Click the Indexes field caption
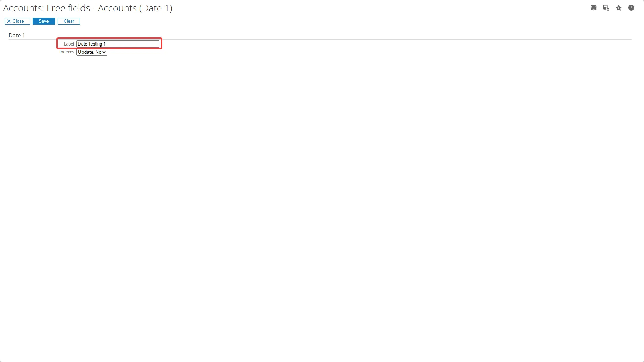 [67, 52]
